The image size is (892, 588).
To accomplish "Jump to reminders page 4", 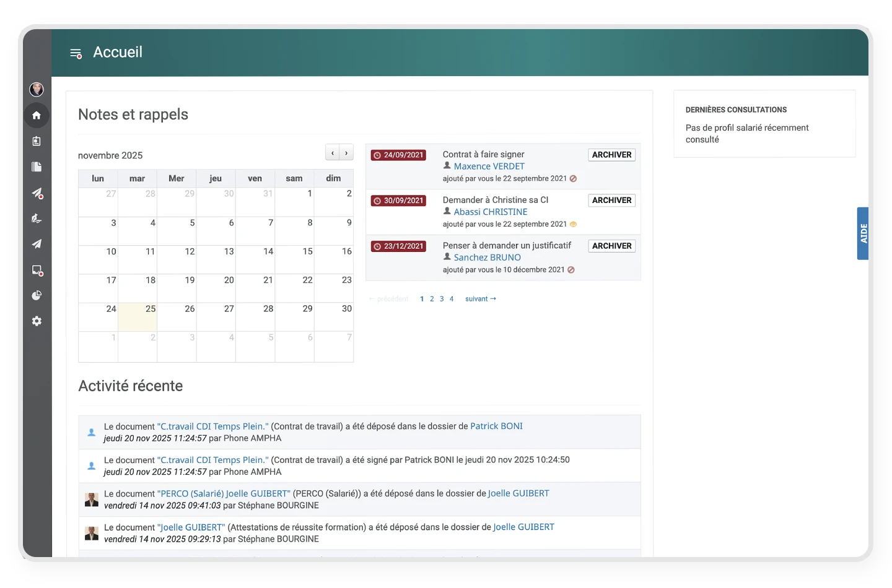I will coord(452,299).
